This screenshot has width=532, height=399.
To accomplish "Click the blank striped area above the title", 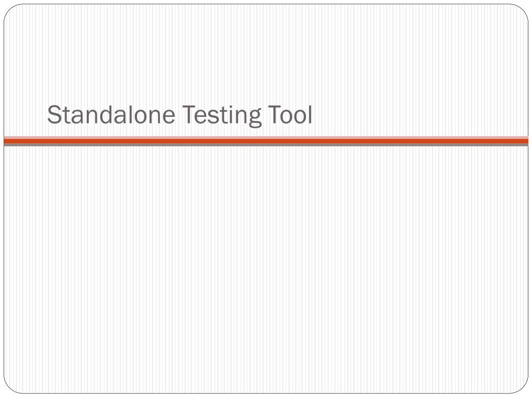I will pos(266,52).
